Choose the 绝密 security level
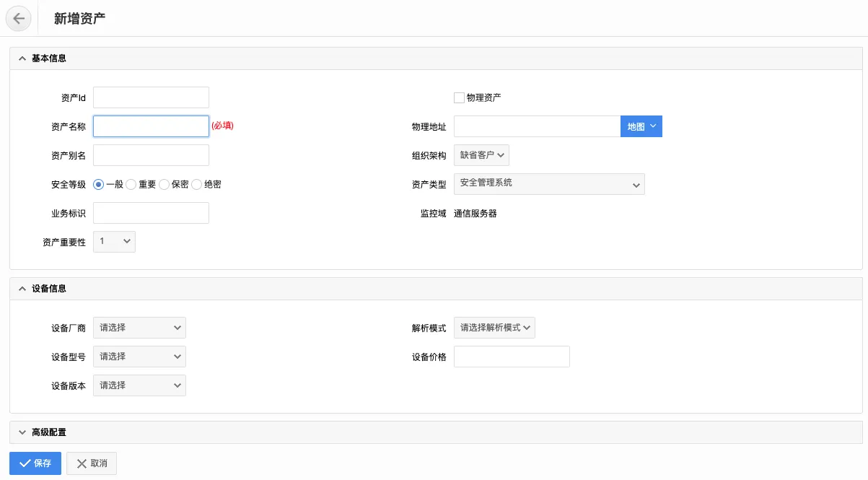 (197, 185)
